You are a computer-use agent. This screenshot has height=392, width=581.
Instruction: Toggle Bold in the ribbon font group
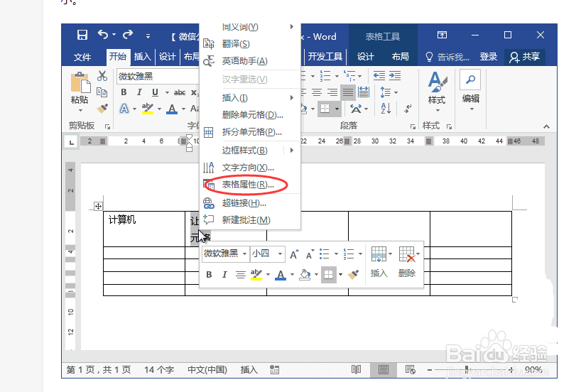click(124, 92)
